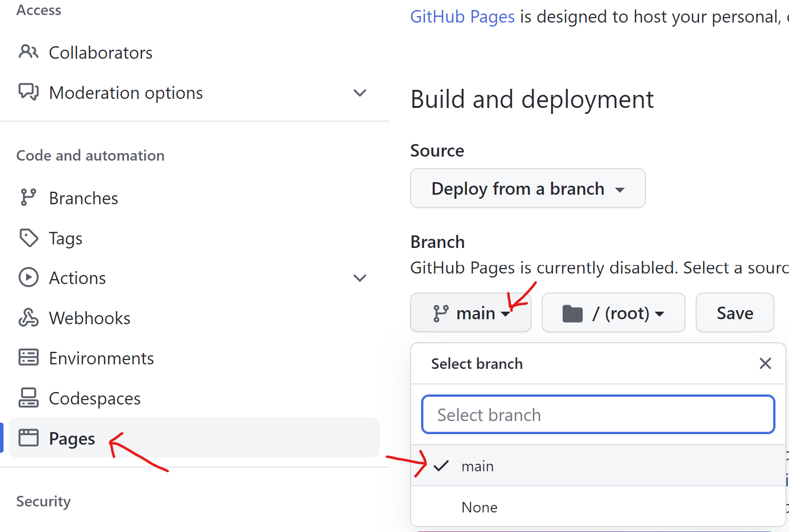
Task: Close the Select branch popup
Action: click(x=765, y=363)
